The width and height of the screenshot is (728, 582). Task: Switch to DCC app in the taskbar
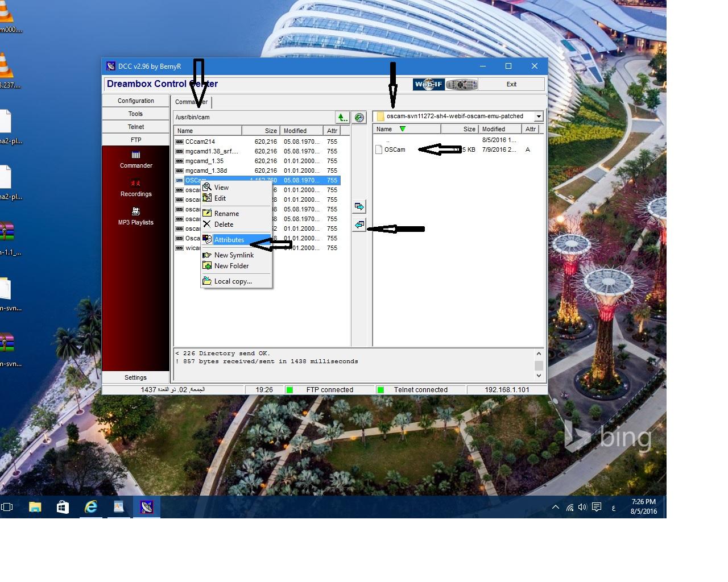click(x=147, y=507)
